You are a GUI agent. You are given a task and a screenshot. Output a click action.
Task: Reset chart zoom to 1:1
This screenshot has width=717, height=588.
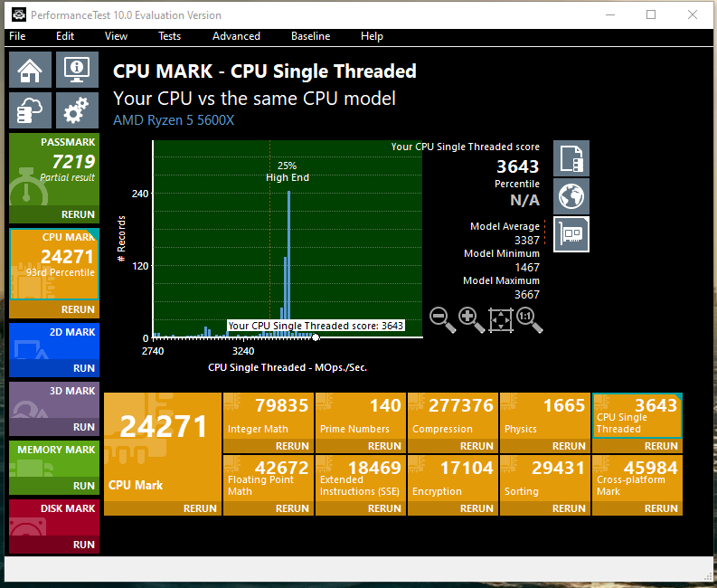pos(530,320)
